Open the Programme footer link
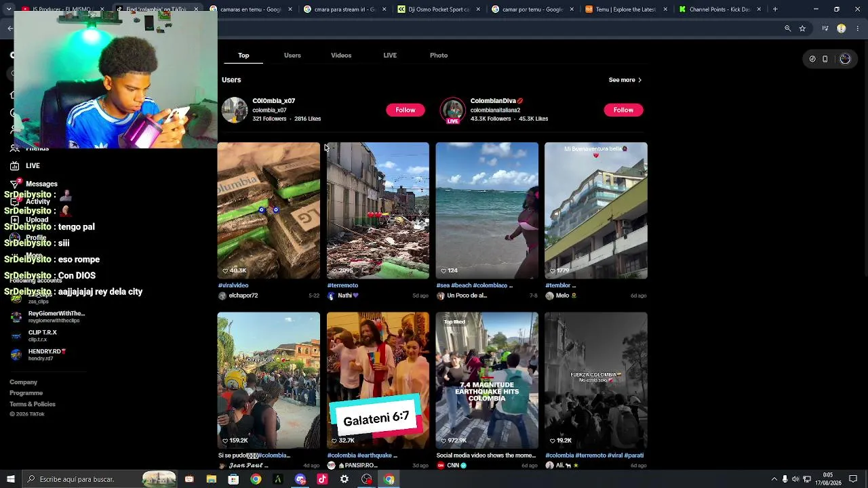This screenshot has width=868, height=488. coord(26,393)
